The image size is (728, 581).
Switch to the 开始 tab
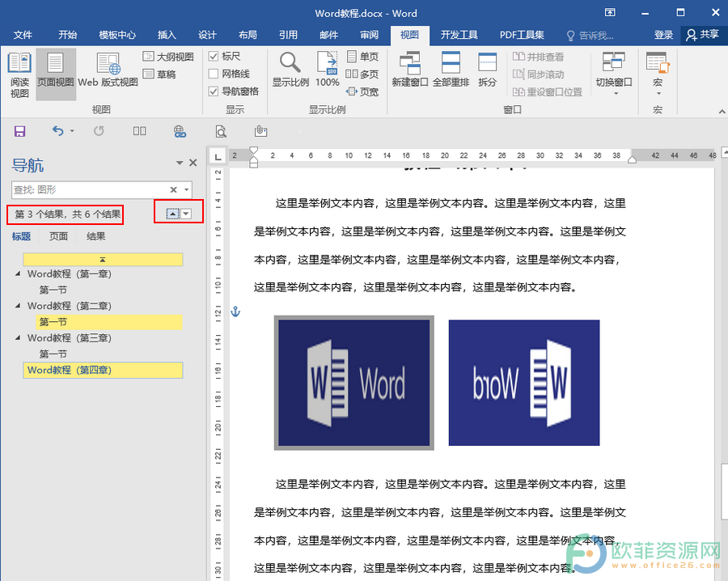68,35
